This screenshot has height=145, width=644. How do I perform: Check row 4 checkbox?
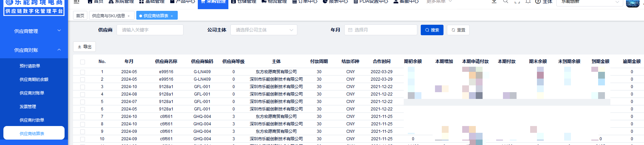pos(83,95)
